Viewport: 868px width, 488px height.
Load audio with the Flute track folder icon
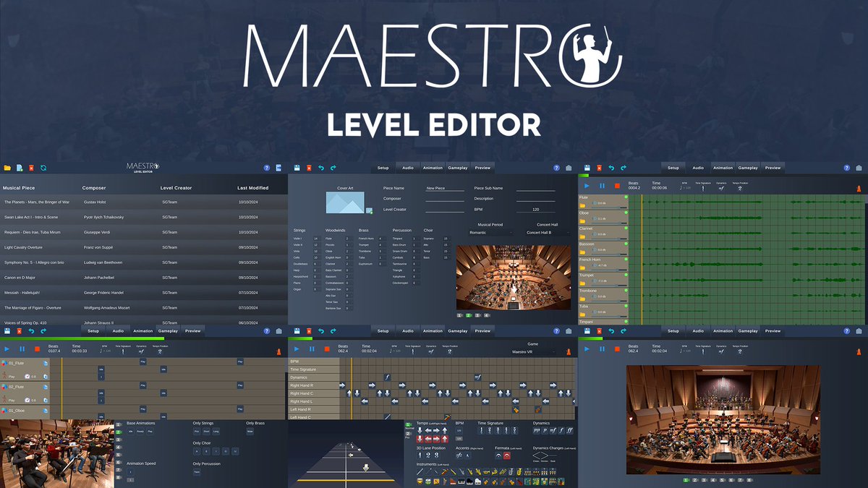point(582,206)
